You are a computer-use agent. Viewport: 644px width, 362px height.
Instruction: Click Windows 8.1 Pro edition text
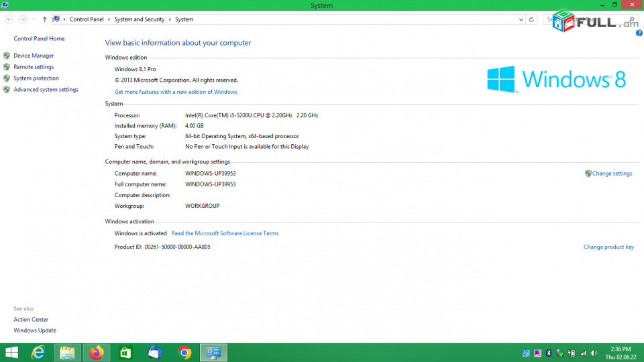click(x=135, y=69)
